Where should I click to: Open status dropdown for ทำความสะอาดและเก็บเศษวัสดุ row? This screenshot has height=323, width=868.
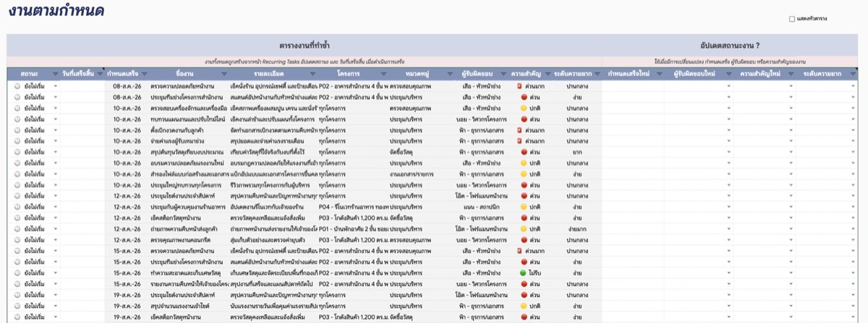(56, 273)
